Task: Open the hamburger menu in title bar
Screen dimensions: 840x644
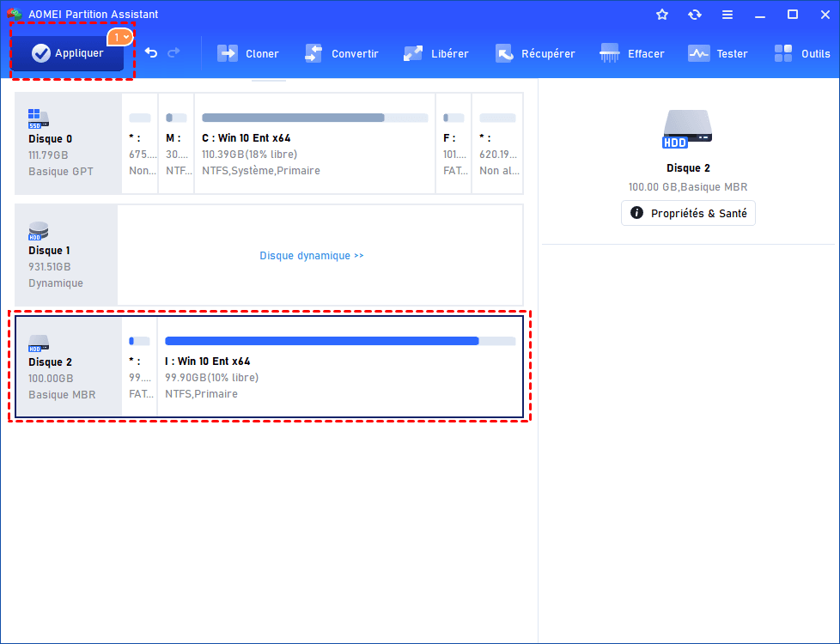Action: pos(727,15)
